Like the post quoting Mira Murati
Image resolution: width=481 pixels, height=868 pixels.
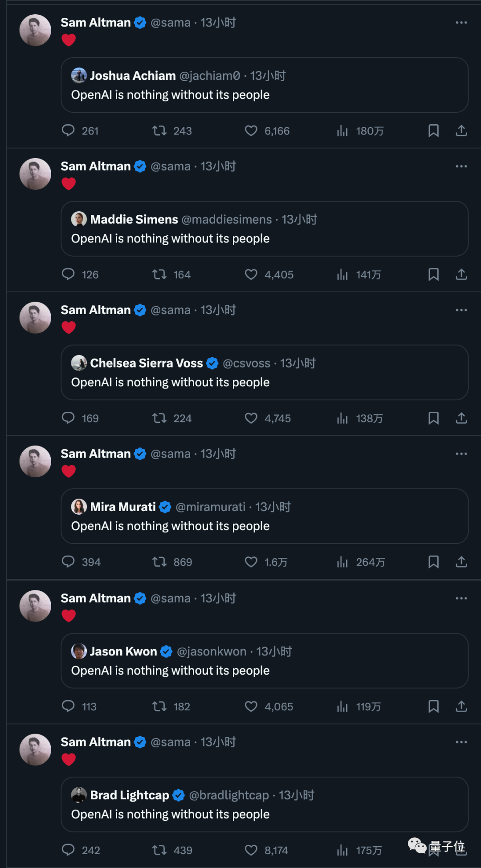251,562
